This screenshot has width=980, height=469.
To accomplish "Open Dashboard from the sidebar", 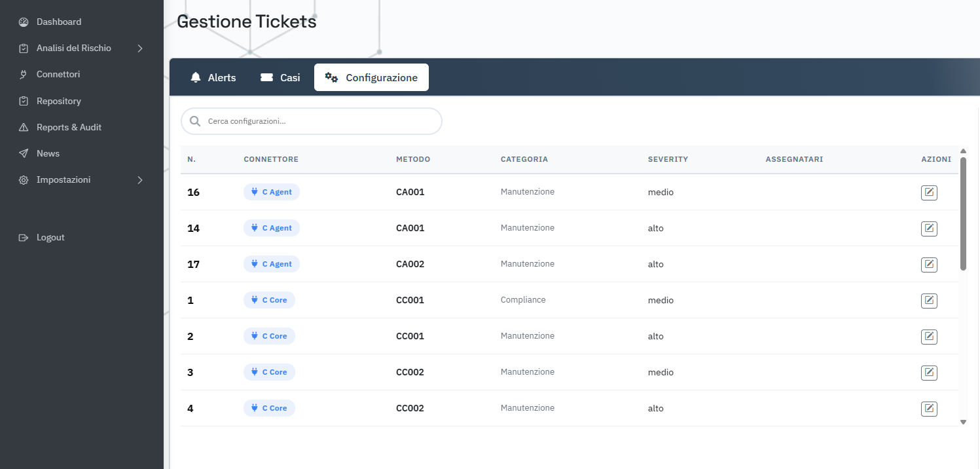I will point(59,22).
